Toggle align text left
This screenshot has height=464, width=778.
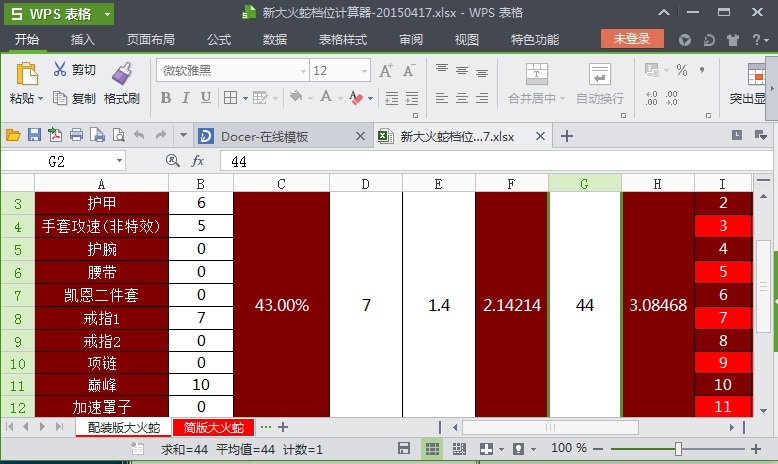click(x=442, y=98)
